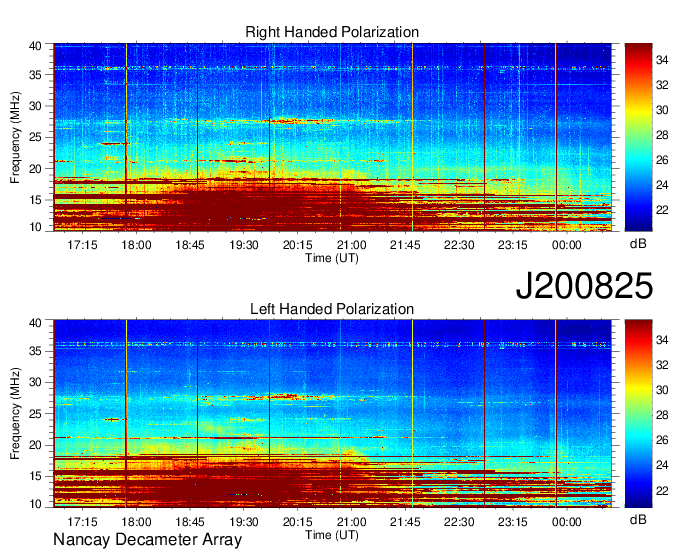680x552 pixels.
Task: Click the 00:00 time tick of Left Handed plot
Action: pyautogui.click(x=566, y=522)
